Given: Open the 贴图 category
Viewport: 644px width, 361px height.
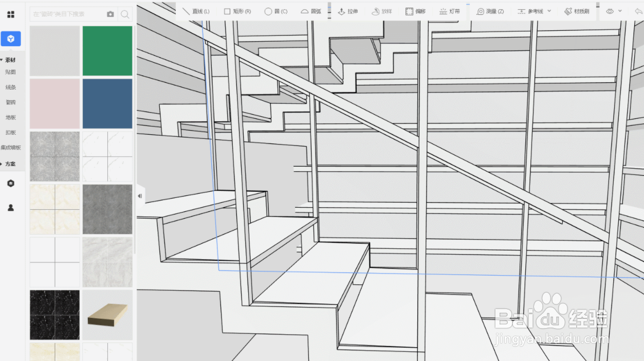Looking at the screenshot, I should tap(11, 72).
